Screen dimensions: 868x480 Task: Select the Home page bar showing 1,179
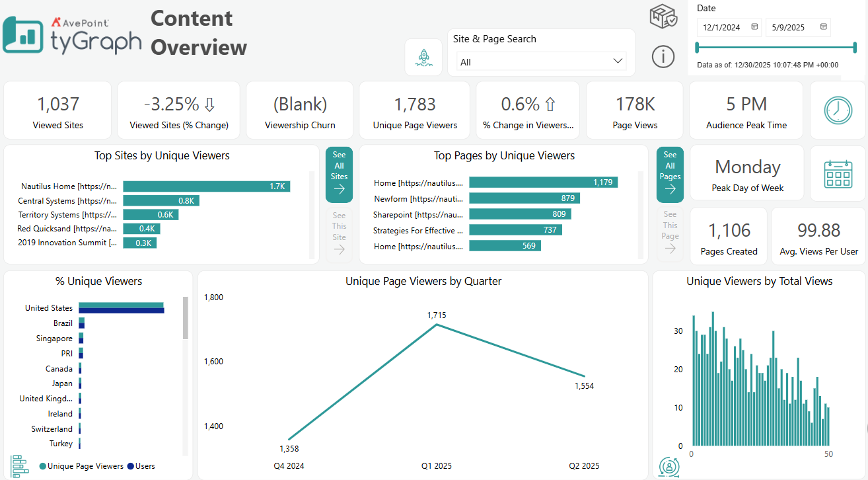[543, 182]
